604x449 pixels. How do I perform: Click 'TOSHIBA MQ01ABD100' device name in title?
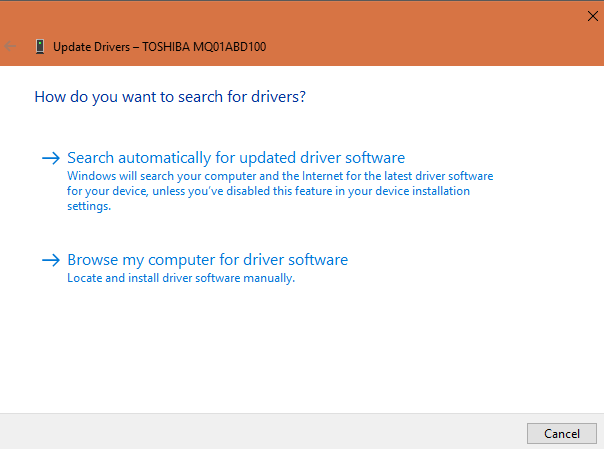(x=204, y=46)
